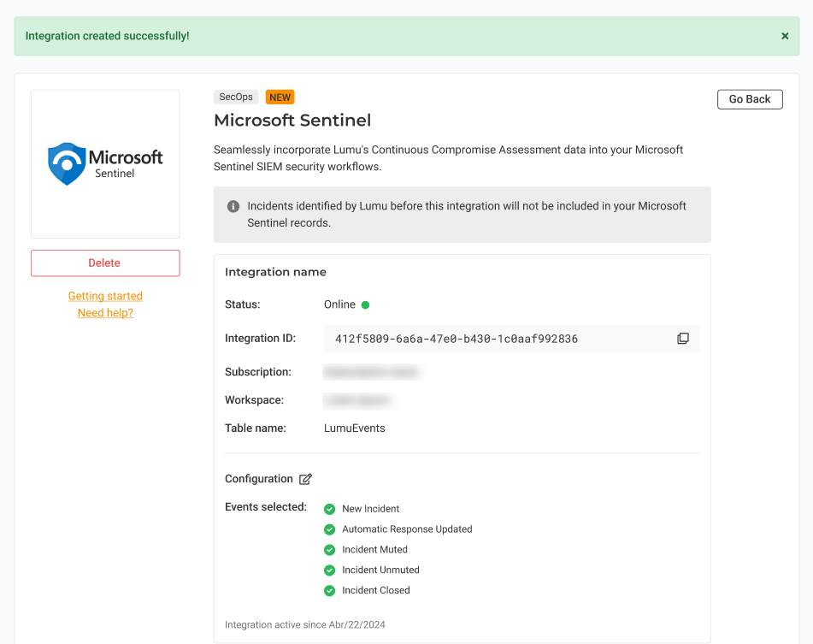Copy the Integration ID to clipboard
Image resolution: width=813 pixels, height=644 pixels.
point(682,339)
